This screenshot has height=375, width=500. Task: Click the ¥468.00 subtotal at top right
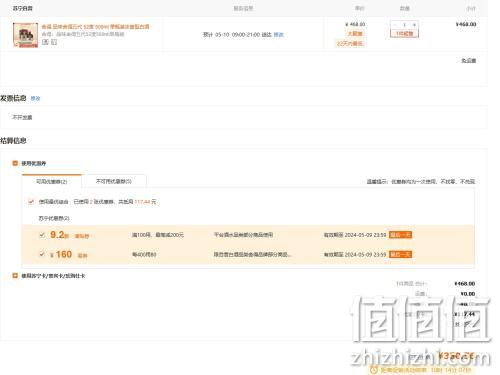click(466, 24)
